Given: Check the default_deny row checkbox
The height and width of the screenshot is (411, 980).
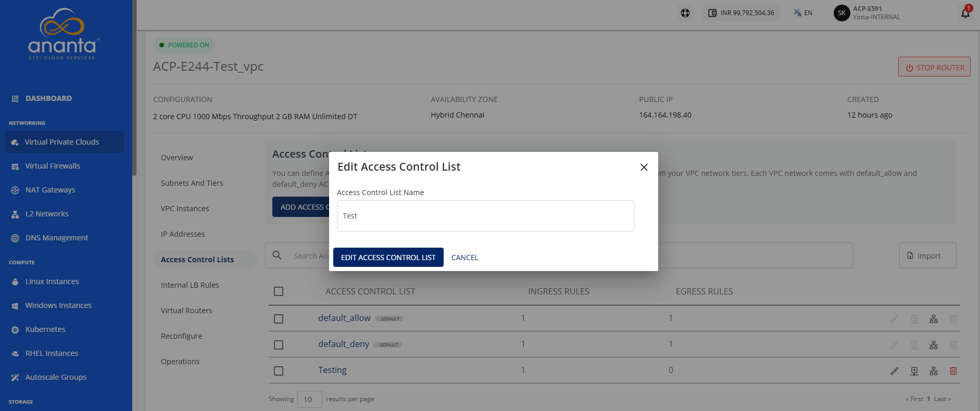Looking at the screenshot, I should click(279, 344).
